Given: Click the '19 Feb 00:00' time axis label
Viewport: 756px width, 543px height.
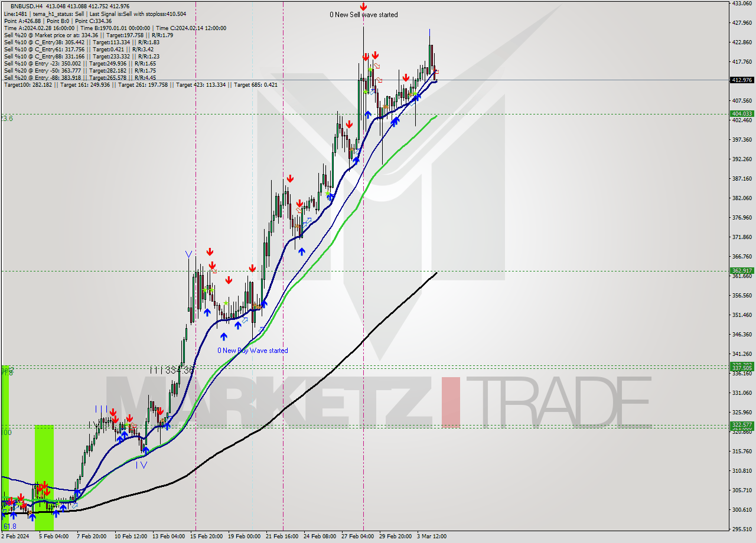Looking at the screenshot, I should point(244,537).
